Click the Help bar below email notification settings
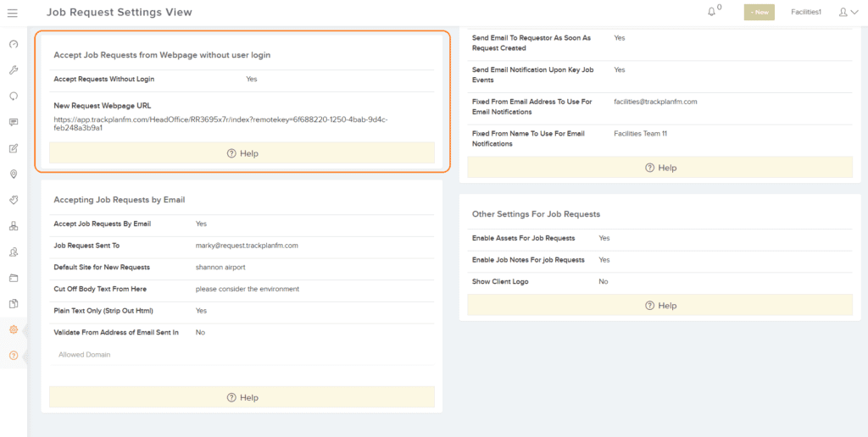Viewport: 868px width, 437px height. click(659, 168)
